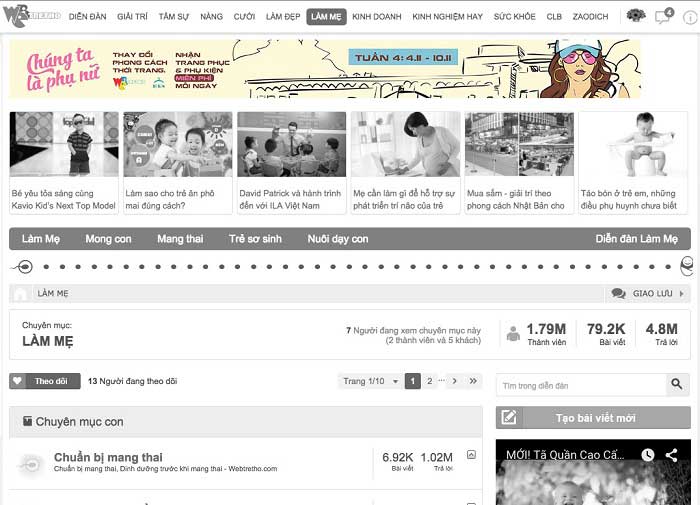Image resolution: width=700 pixels, height=505 pixels.
Task: Click the chat bubbles icon beside GIAO LƯU
Action: (618, 293)
